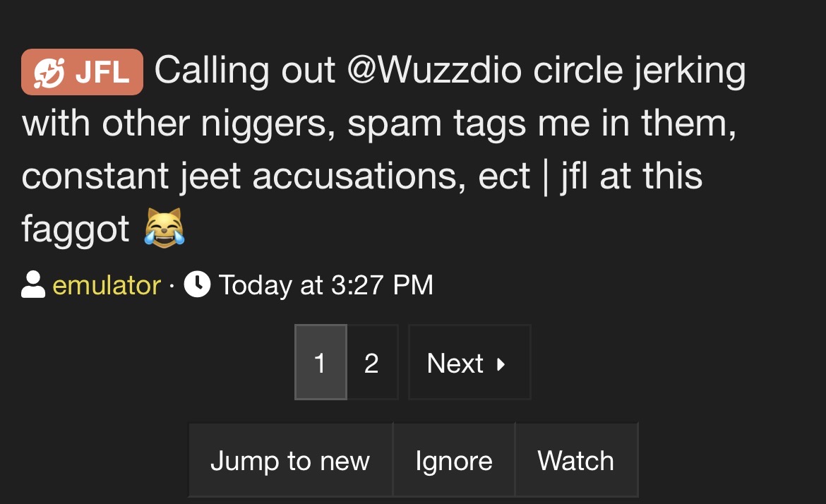
Task: Open the emulator user profile link
Action: tap(107, 285)
